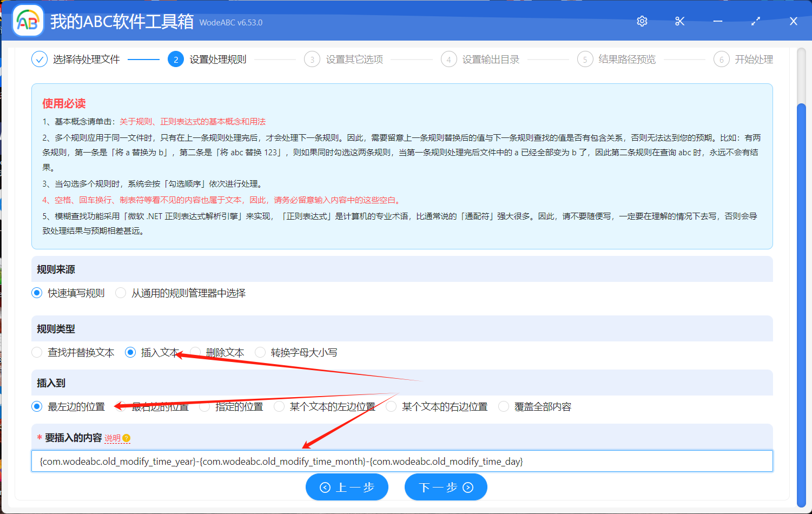
Task: Select 覆盖全部内容 radio option
Action: (504, 406)
